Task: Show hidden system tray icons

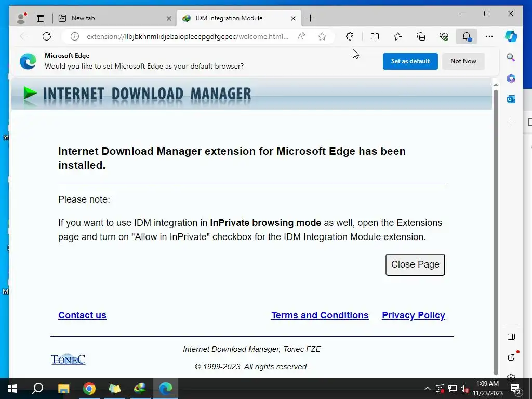Action: (x=428, y=389)
